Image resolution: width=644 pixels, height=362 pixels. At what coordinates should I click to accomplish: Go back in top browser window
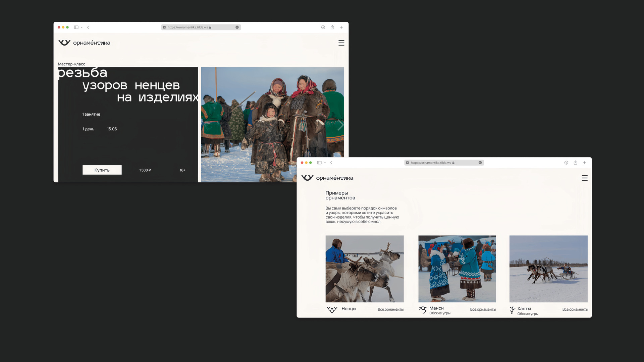pyautogui.click(x=88, y=27)
